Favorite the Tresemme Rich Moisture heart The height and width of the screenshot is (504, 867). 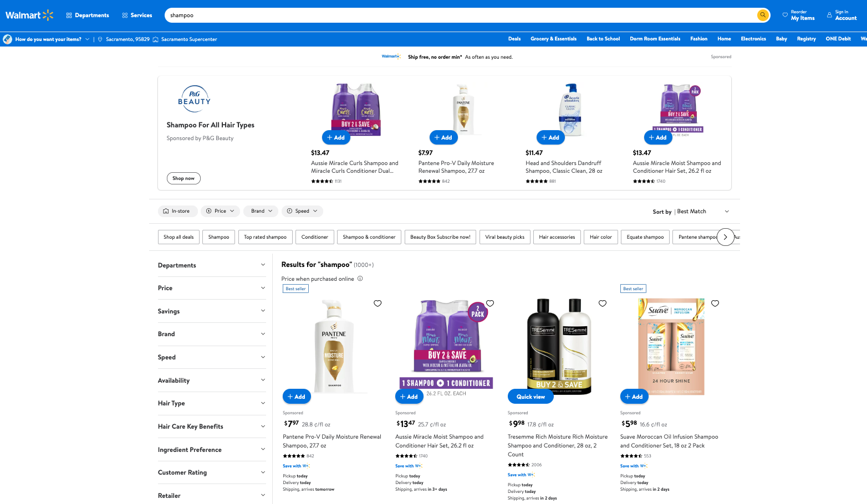pos(603,304)
